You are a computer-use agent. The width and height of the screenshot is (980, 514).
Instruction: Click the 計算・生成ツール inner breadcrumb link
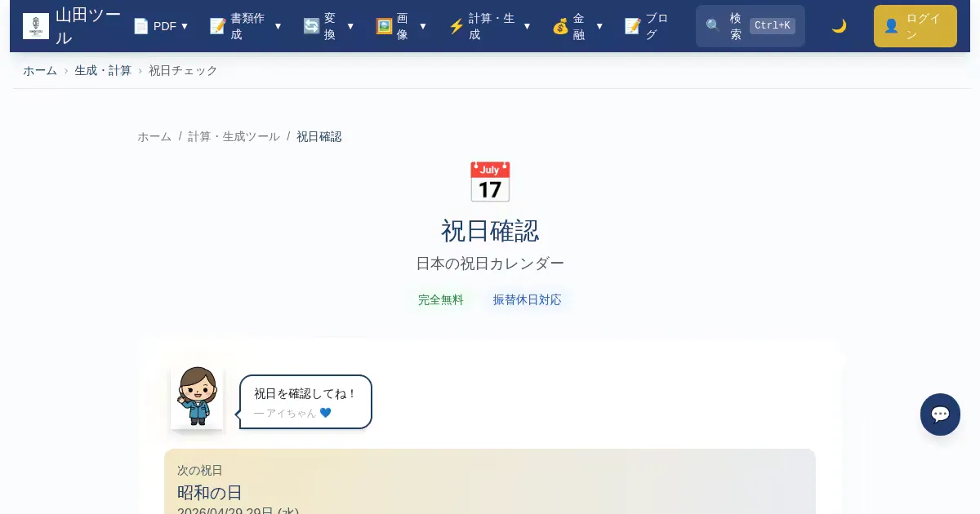tap(234, 137)
